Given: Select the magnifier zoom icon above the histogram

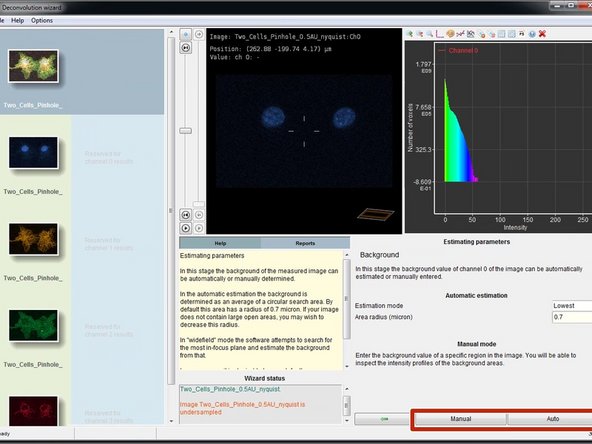Looking at the screenshot, I should click(430, 34).
